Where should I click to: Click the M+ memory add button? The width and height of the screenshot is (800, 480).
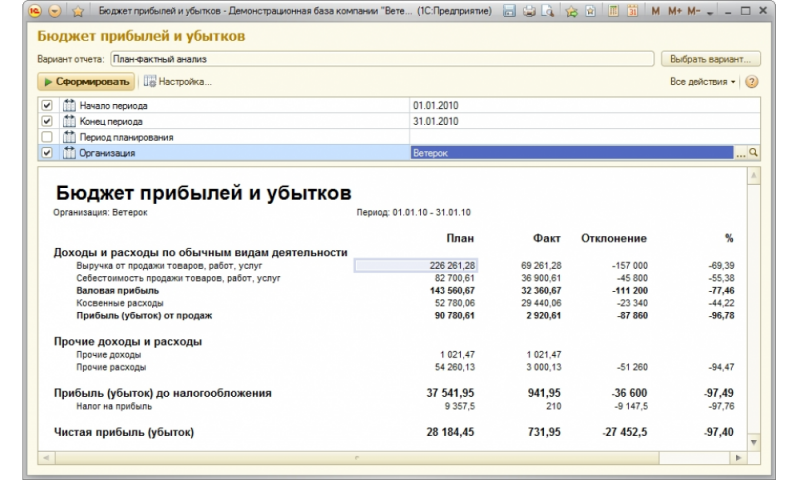(x=675, y=11)
